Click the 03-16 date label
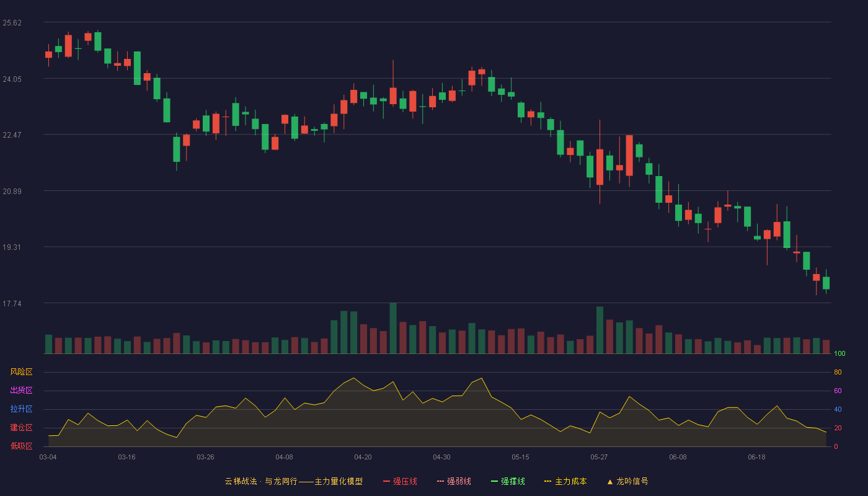 [x=126, y=457]
